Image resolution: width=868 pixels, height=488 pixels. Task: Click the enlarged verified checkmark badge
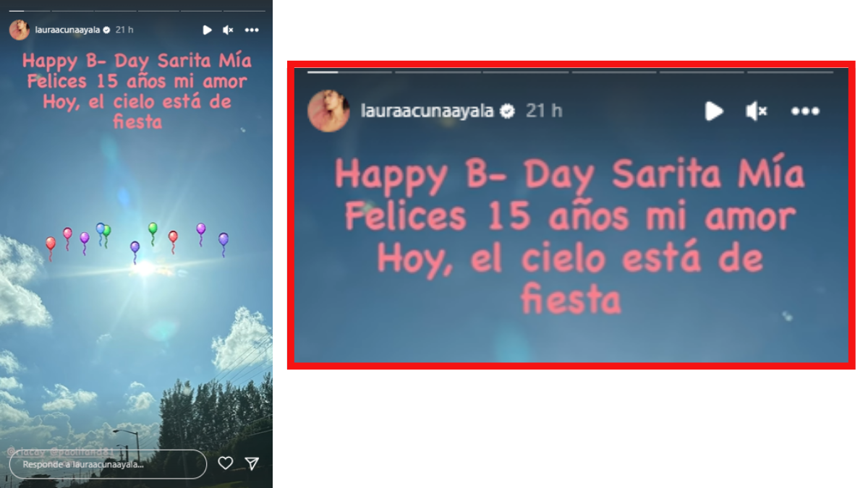tap(508, 111)
